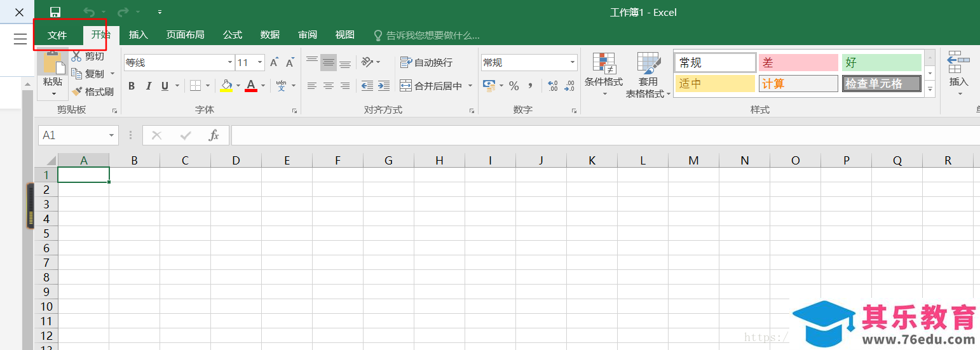Click 剪切 scissors button
This screenshot has height=350, width=980.
(88, 57)
